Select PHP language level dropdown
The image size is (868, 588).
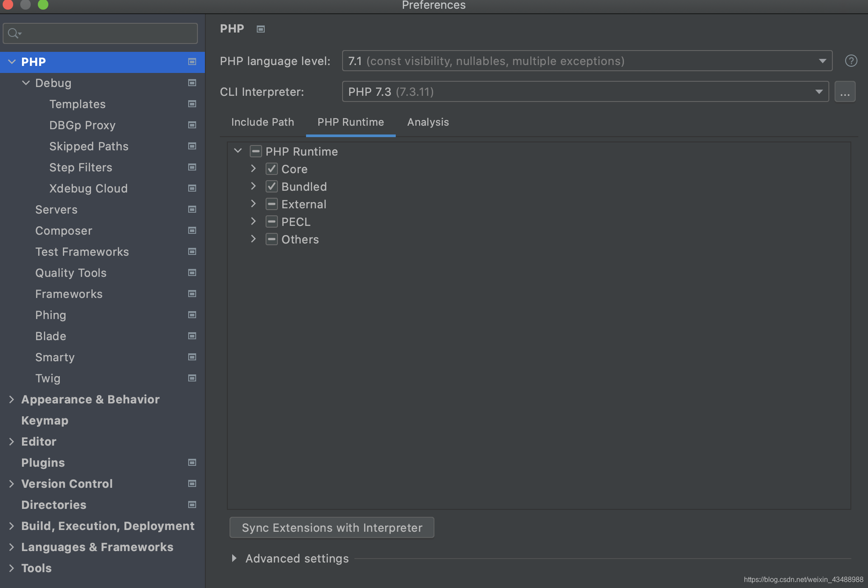587,60
